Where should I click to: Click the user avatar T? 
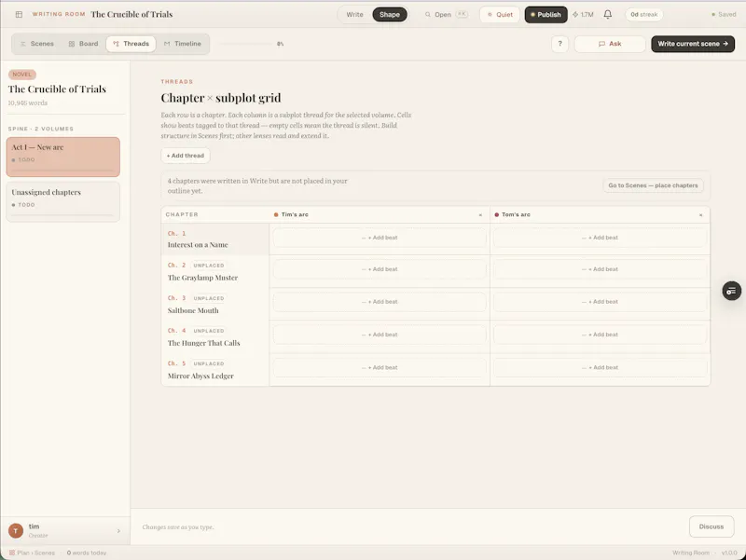pyautogui.click(x=16, y=530)
